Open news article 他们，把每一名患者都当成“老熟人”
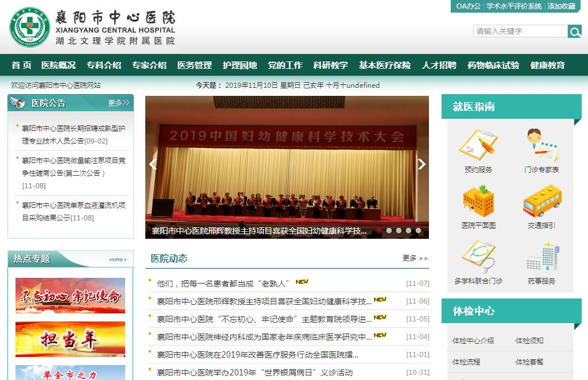588x380 pixels. click(x=221, y=283)
